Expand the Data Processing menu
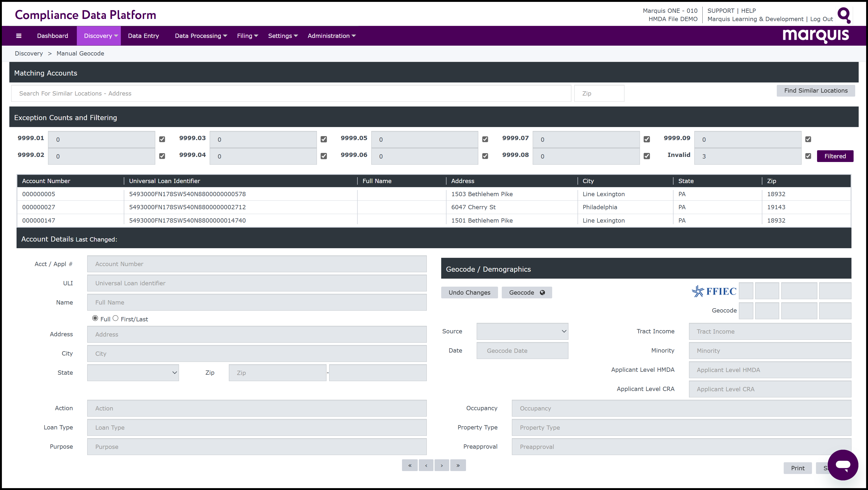The image size is (868, 490). click(201, 36)
